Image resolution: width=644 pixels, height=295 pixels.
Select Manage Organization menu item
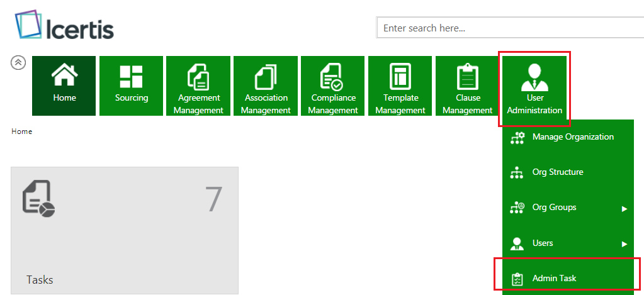(572, 137)
